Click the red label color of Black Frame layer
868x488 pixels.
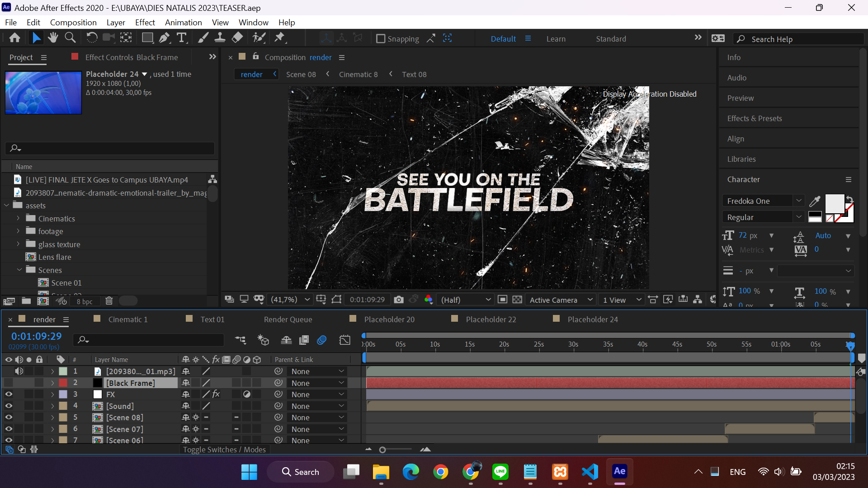coord(63,383)
